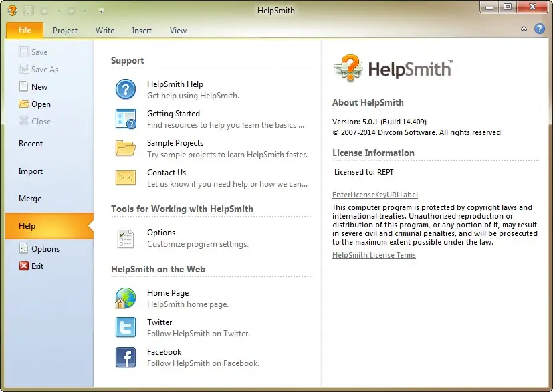Open the Getting Started title

pyautogui.click(x=173, y=114)
